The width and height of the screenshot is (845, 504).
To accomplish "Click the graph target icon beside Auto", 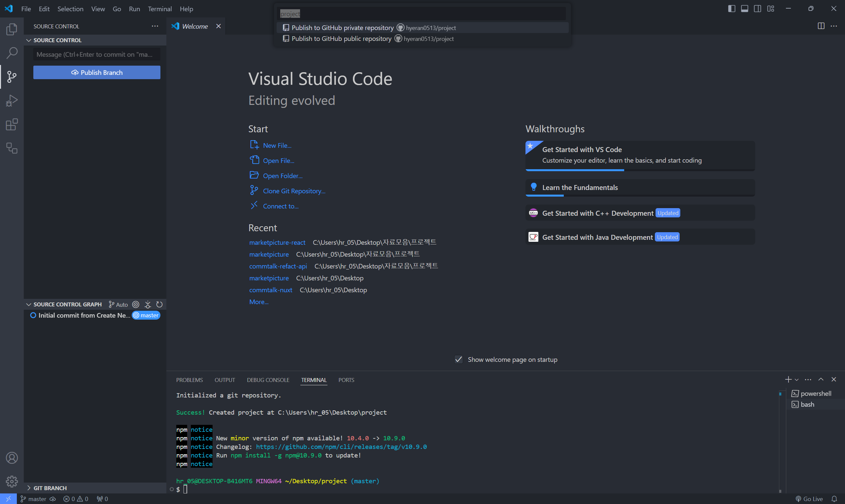I will [x=136, y=304].
